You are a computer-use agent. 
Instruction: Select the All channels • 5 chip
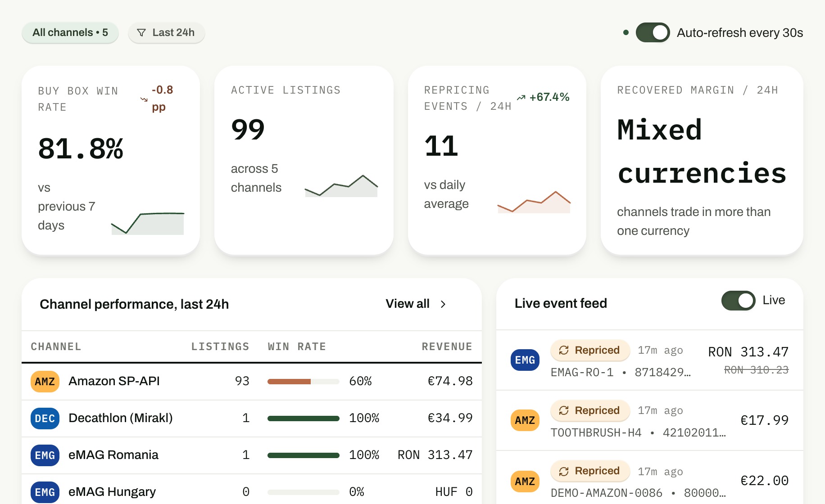[x=70, y=32]
